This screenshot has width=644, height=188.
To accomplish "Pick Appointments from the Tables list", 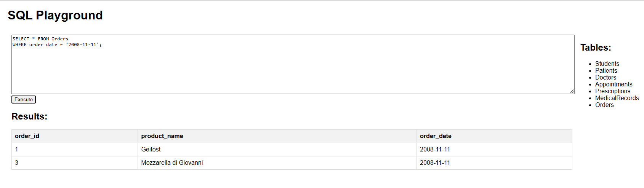I will pos(614,84).
